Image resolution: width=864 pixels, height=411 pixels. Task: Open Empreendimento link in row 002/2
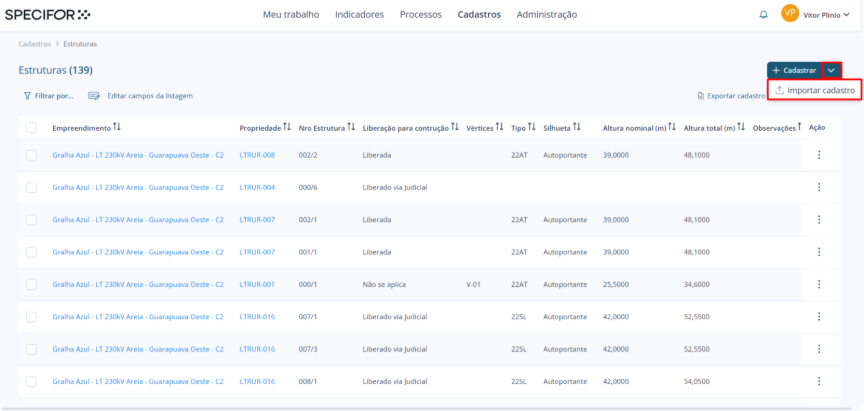tap(138, 155)
